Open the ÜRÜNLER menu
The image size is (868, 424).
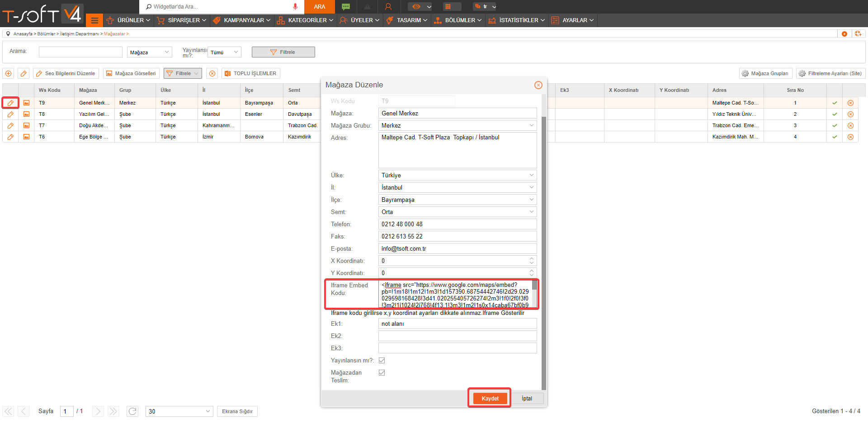[128, 20]
